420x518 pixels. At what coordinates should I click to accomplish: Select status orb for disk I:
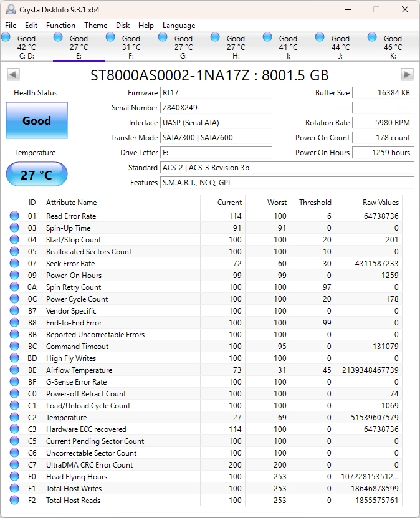pos(267,37)
